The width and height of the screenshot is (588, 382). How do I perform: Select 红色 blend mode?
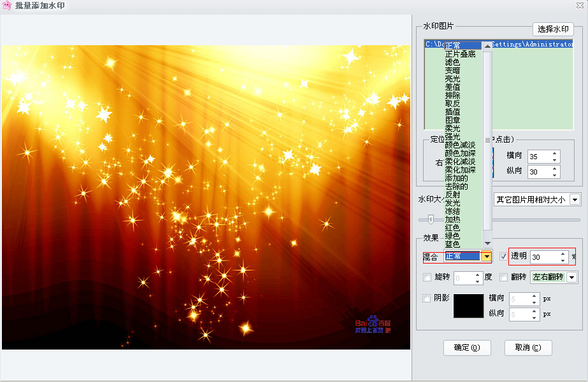point(452,227)
